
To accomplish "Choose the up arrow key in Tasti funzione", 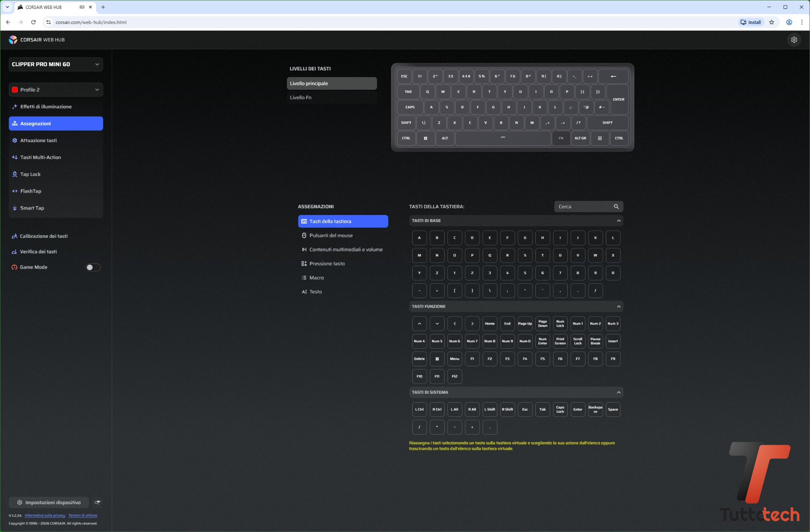I will (419, 324).
